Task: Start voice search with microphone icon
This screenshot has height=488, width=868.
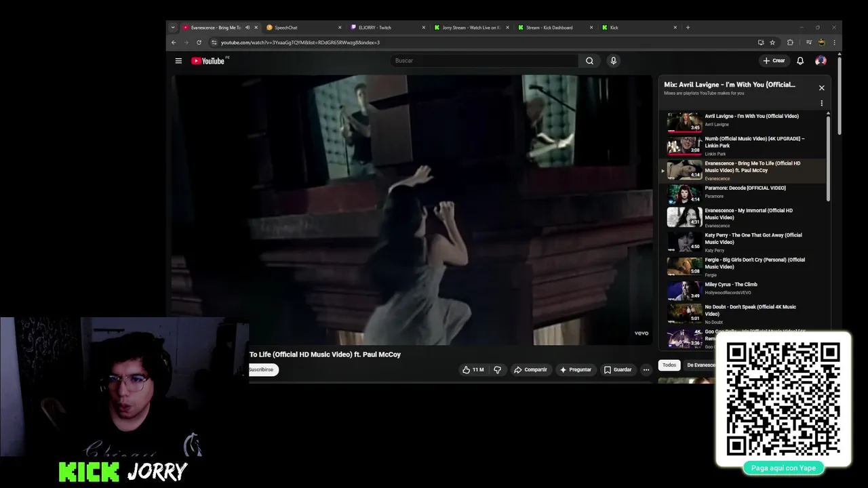Action: tap(613, 61)
